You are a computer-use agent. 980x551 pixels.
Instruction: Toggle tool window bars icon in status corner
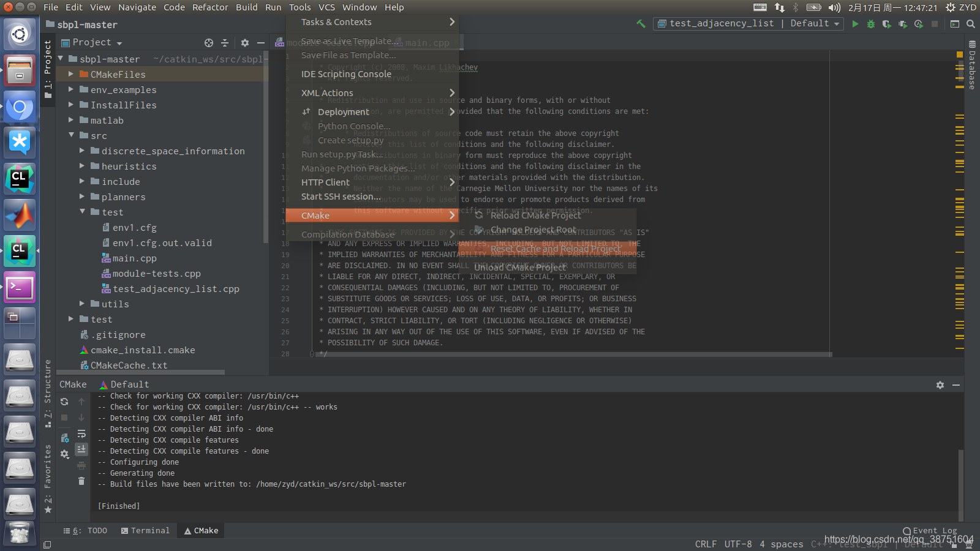(x=47, y=544)
